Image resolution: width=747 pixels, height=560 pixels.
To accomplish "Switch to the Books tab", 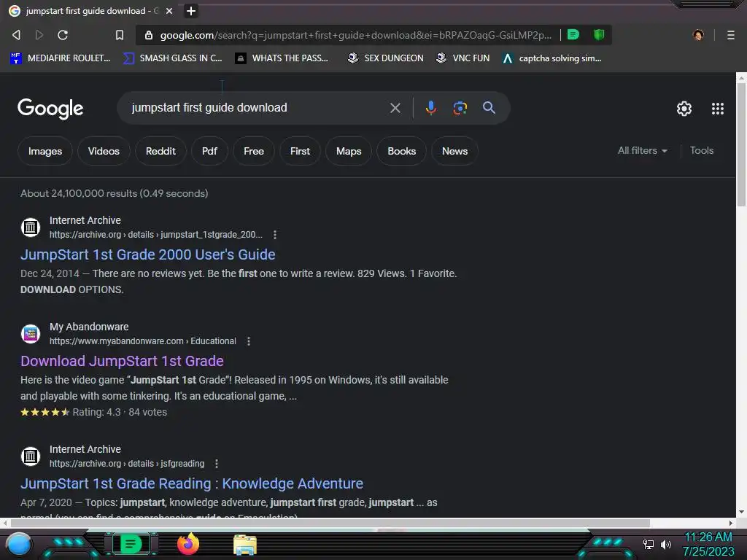I will tap(401, 151).
